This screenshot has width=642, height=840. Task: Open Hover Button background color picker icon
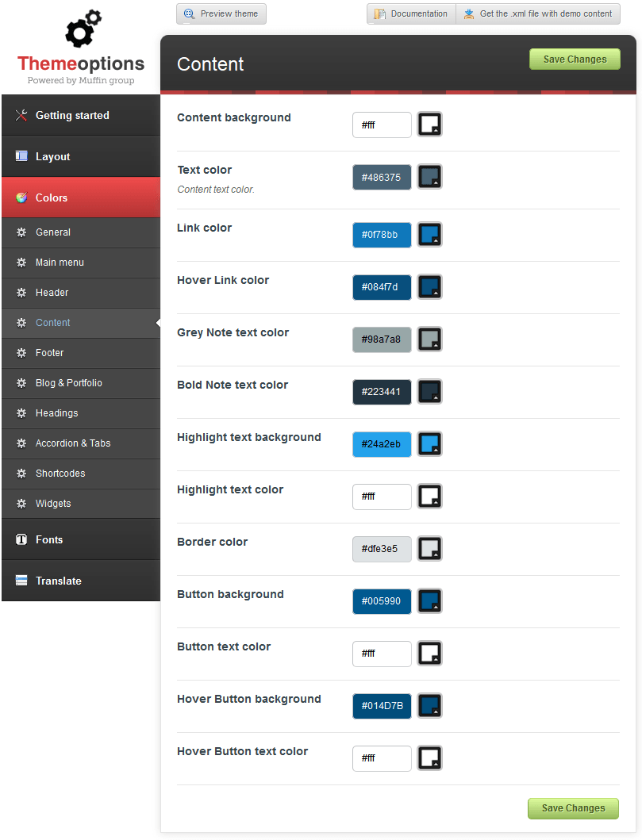click(x=430, y=705)
